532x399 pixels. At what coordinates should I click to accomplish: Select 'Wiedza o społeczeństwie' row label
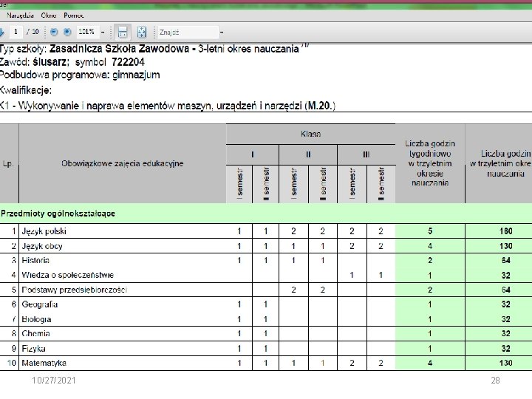pyautogui.click(x=67, y=275)
